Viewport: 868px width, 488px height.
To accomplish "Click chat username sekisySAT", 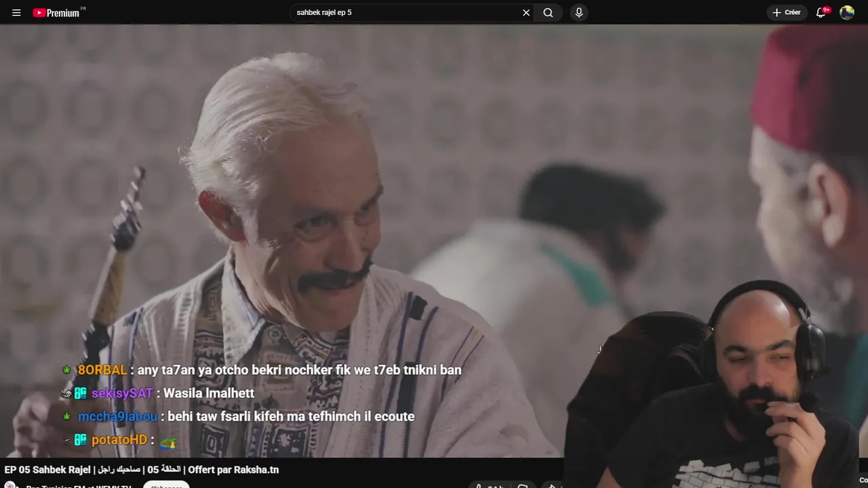I will point(122,393).
